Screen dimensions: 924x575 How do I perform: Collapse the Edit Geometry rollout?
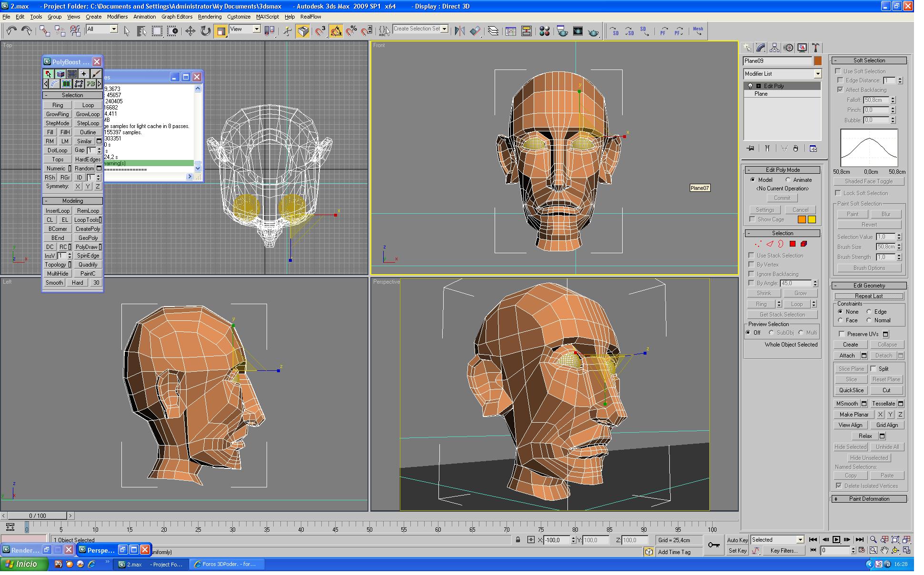pyautogui.click(x=869, y=286)
